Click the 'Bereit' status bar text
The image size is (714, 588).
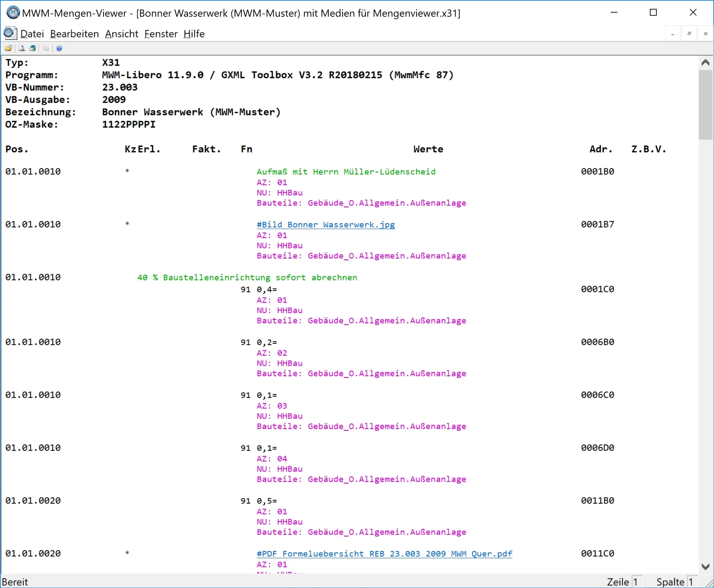[x=15, y=582]
